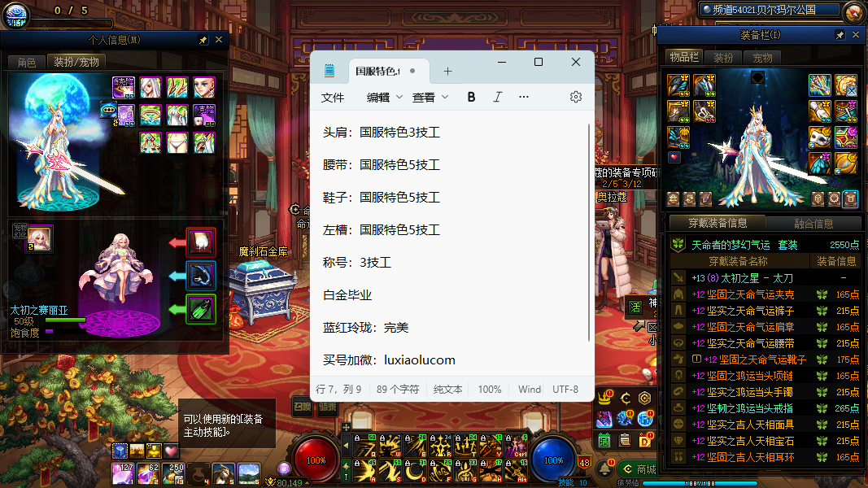Open Notepad settings gear
The width and height of the screenshot is (868, 488).
[576, 97]
